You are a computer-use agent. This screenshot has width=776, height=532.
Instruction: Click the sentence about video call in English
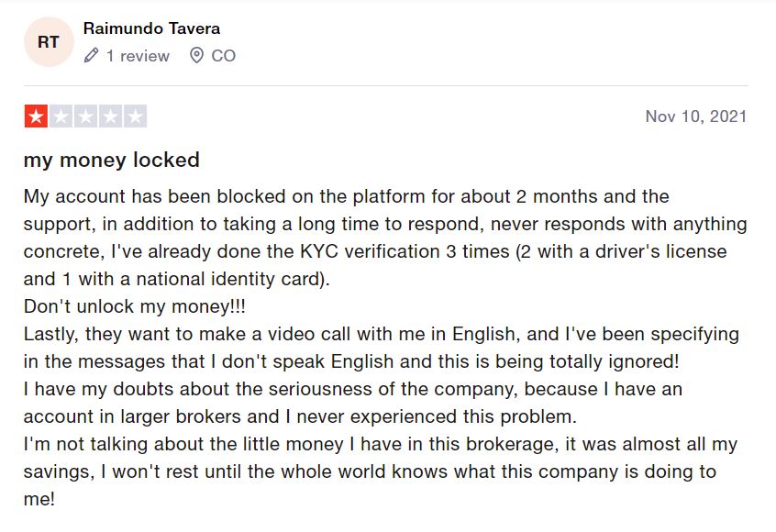pyautogui.click(x=381, y=348)
